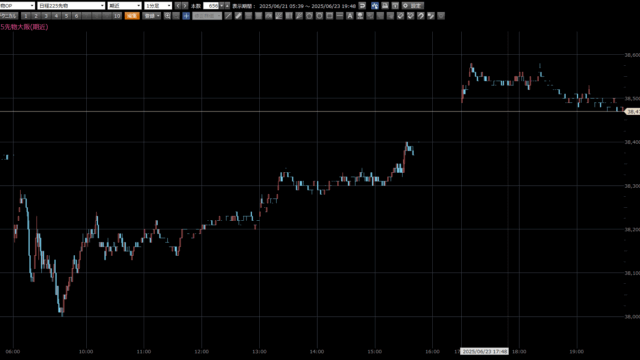Select the thin trend line drawing tool
This screenshot has width=640, height=360.
tap(228, 16)
